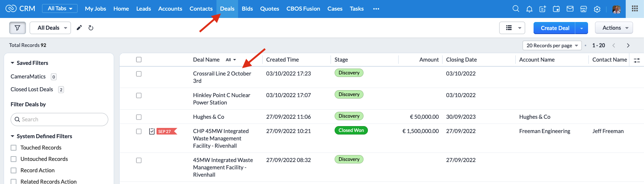The height and width of the screenshot is (184, 644).
Task: Open the calendar icon in top bar
Action: click(x=556, y=9)
